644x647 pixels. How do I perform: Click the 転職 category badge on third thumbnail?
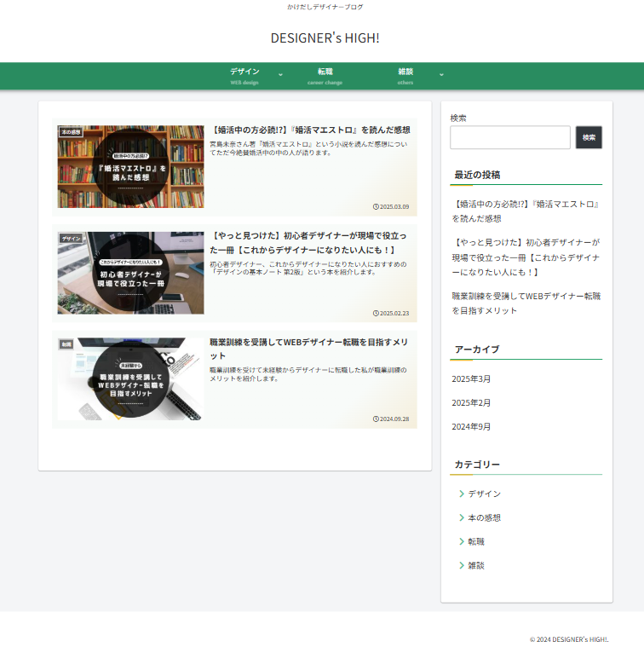pos(66,344)
